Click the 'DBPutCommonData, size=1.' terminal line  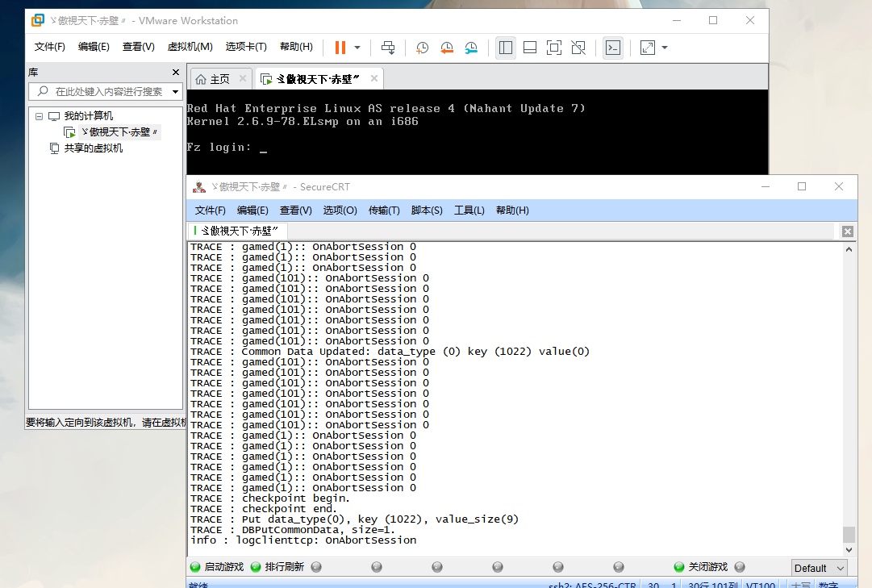coord(293,530)
